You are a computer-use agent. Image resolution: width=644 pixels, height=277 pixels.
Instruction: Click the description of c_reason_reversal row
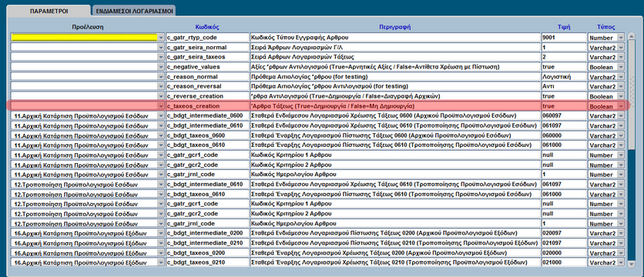click(395, 87)
